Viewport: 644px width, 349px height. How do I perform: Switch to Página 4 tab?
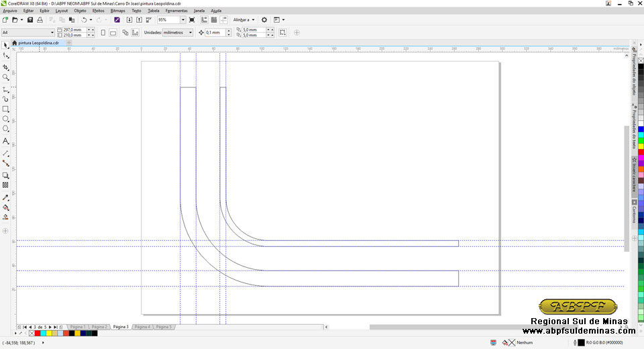pyautogui.click(x=142, y=327)
